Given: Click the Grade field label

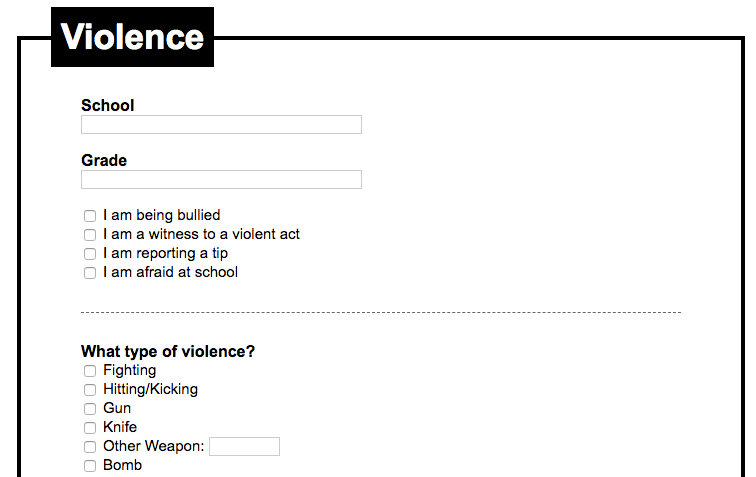Looking at the screenshot, I should tap(104, 160).
